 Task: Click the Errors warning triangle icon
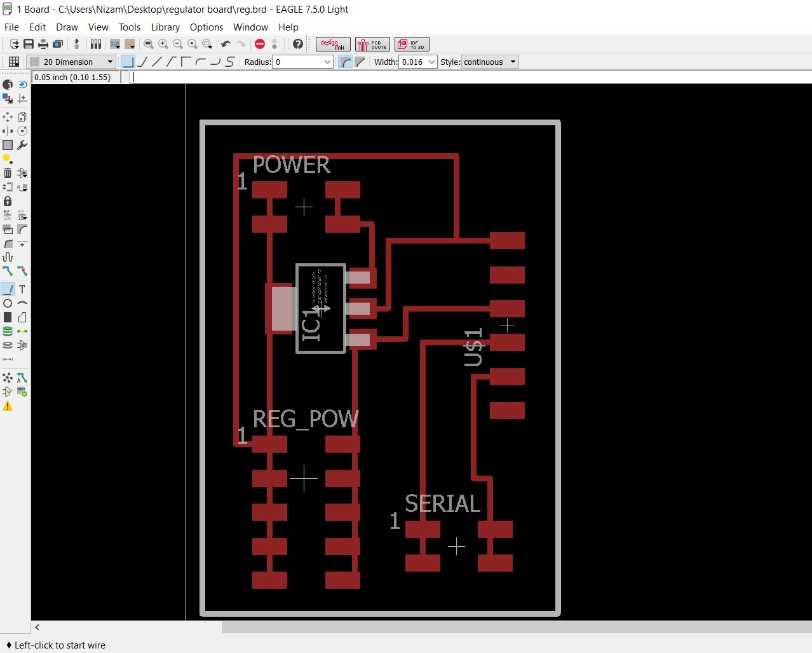[x=8, y=406]
